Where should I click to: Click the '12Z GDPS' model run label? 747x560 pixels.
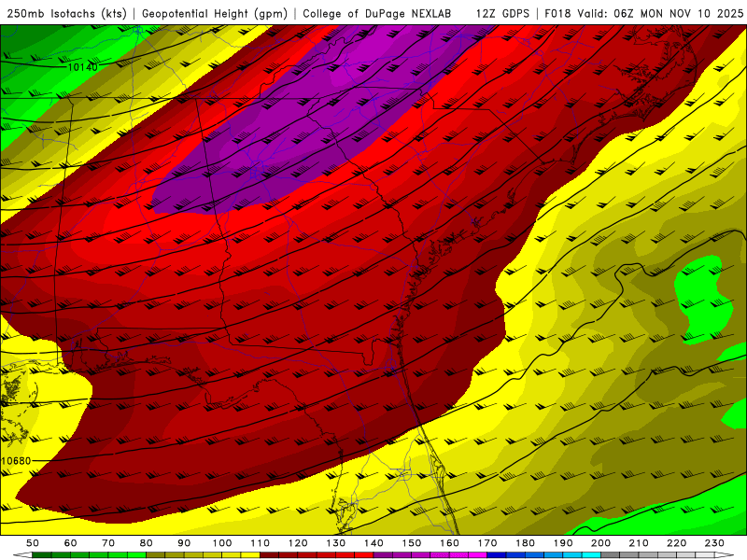pos(502,14)
